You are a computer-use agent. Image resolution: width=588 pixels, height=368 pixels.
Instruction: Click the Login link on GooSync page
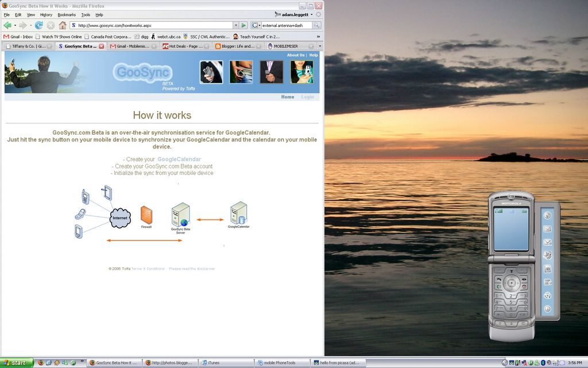pyautogui.click(x=308, y=97)
